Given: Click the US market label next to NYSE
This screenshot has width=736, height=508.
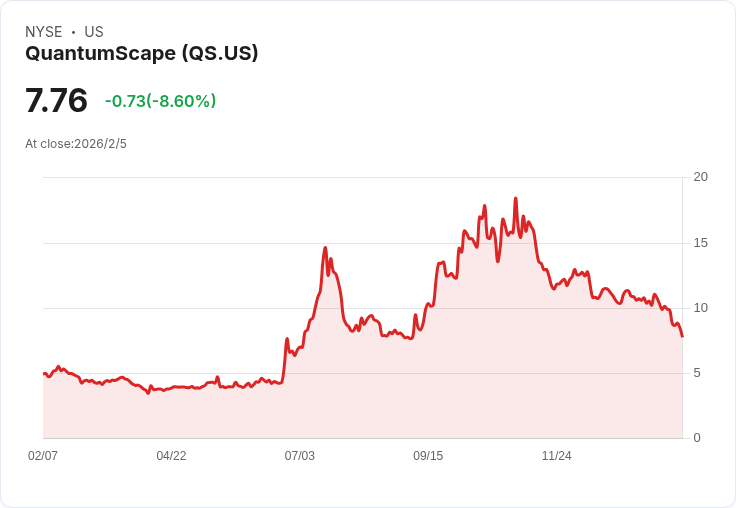Looking at the screenshot, I should tap(94, 32).
